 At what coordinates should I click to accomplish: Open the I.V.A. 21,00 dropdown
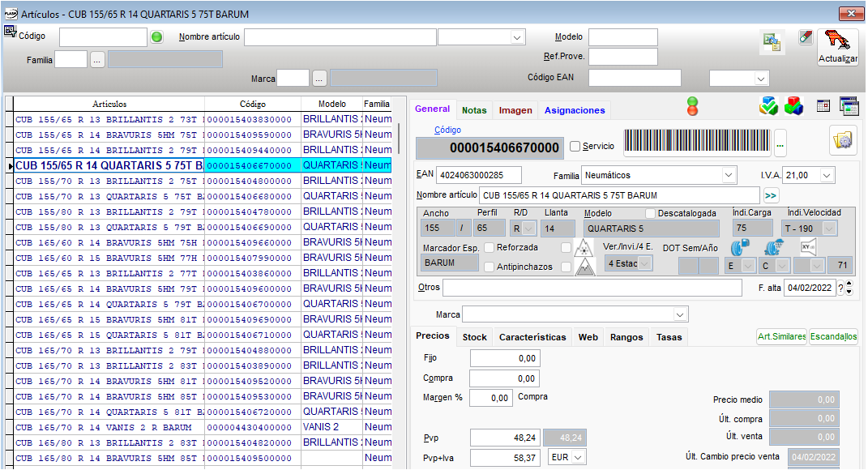826,175
